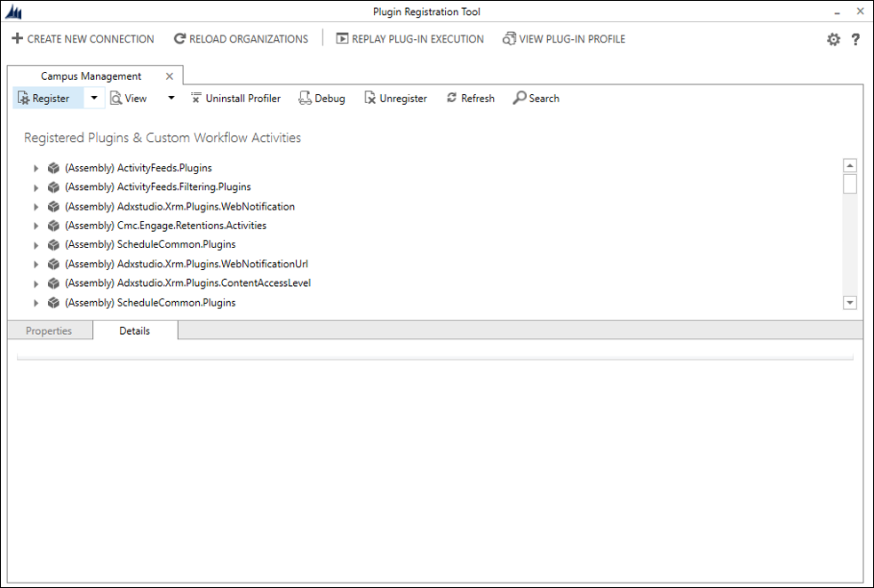Click Replay Plug-in Execution
The width and height of the screenshot is (874, 588).
click(x=409, y=39)
